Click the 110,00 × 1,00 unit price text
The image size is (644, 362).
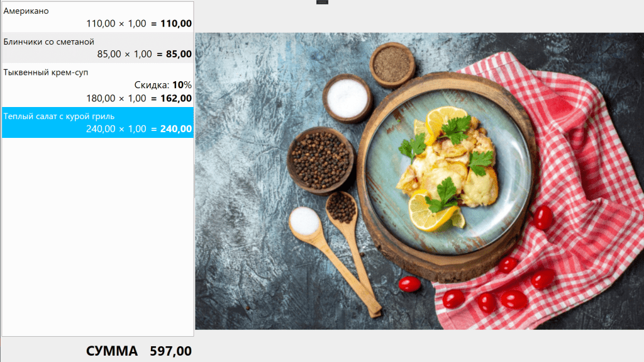coord(116,23)
